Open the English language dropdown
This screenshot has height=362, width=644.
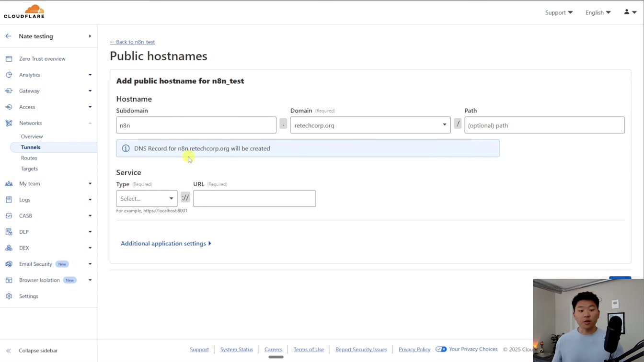598,12
